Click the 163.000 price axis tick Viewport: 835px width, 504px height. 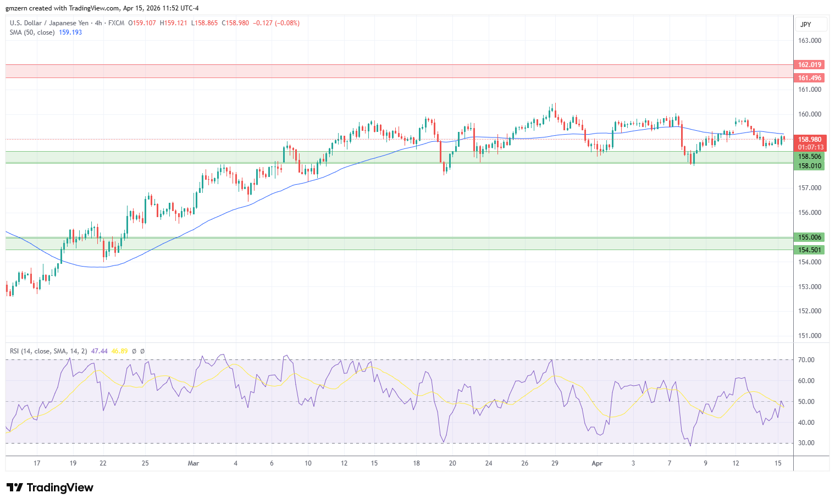coord(810,41)
